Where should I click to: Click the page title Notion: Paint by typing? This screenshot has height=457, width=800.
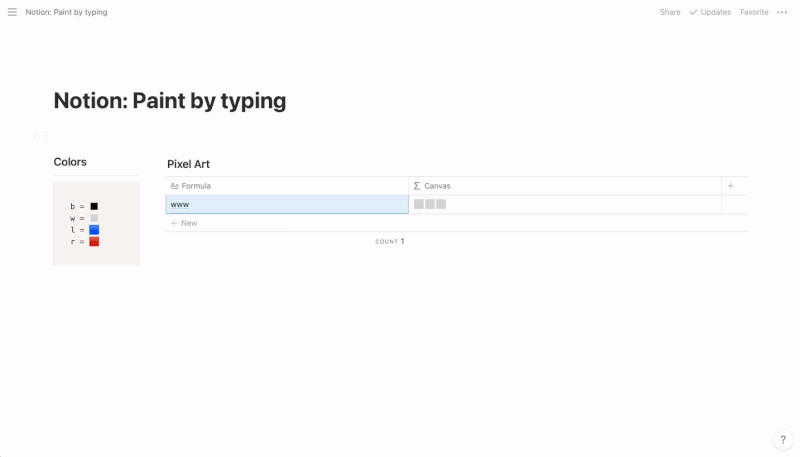pos(170,101)
